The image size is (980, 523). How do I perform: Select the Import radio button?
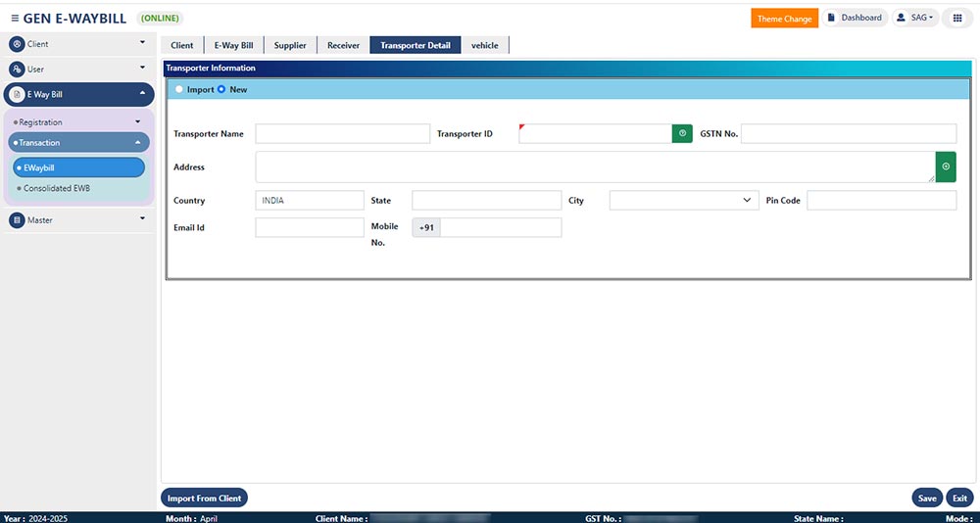click(178, 90)
